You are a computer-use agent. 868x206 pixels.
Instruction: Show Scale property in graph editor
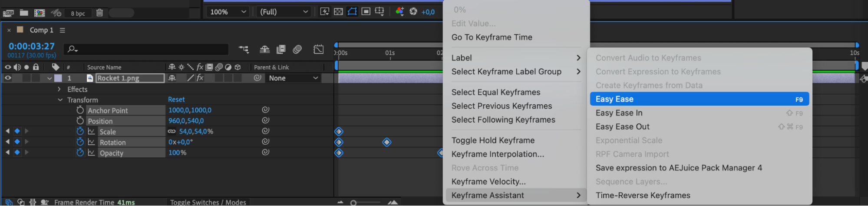[x=91, y=131]
